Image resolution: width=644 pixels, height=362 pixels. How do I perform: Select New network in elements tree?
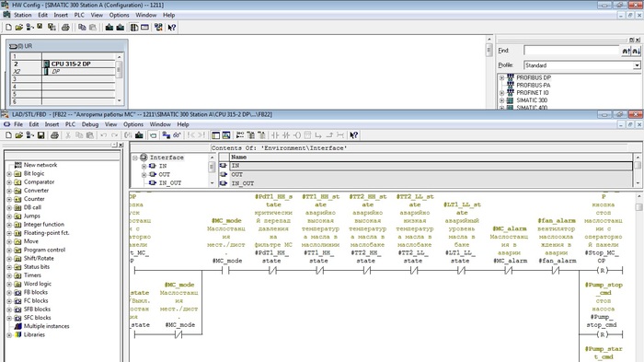pos(40,165)
